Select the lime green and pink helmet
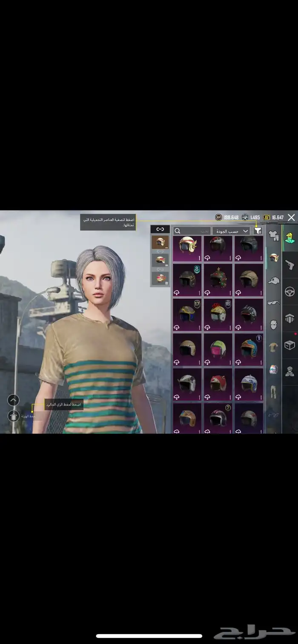 (218, 350)
